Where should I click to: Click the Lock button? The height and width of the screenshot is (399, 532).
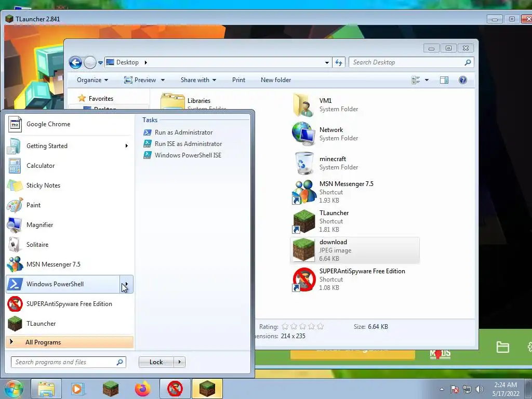(156, 362)
